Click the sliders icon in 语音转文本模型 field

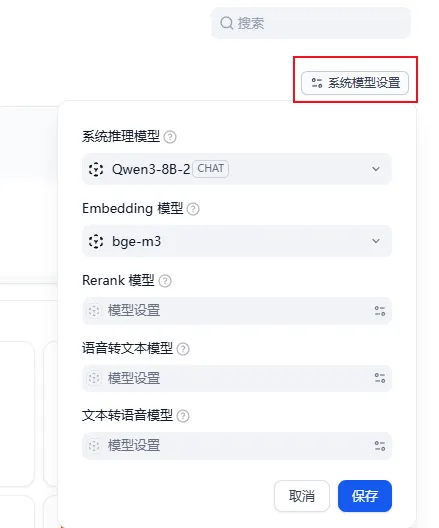pyautogui.click(x=380, y=378)
